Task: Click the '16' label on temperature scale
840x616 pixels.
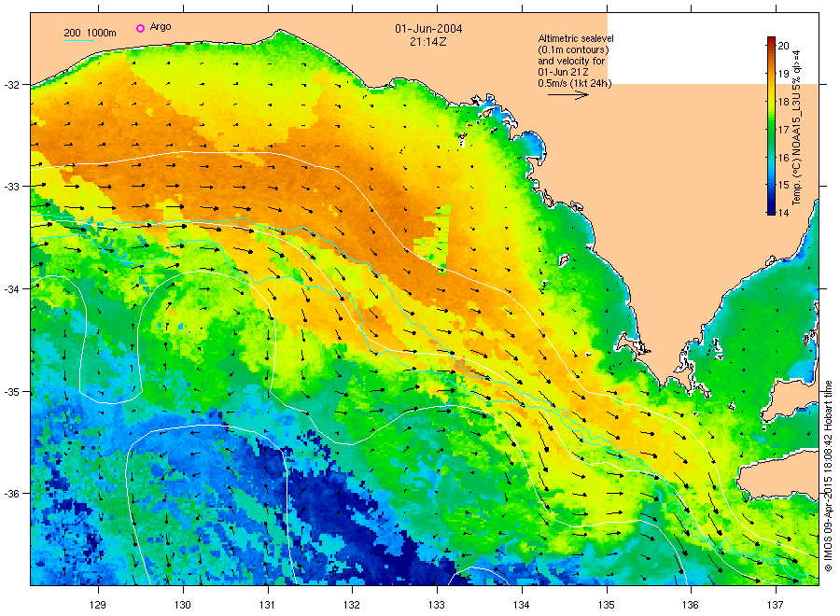Action: pyautogui.click(x=783, y=158)
